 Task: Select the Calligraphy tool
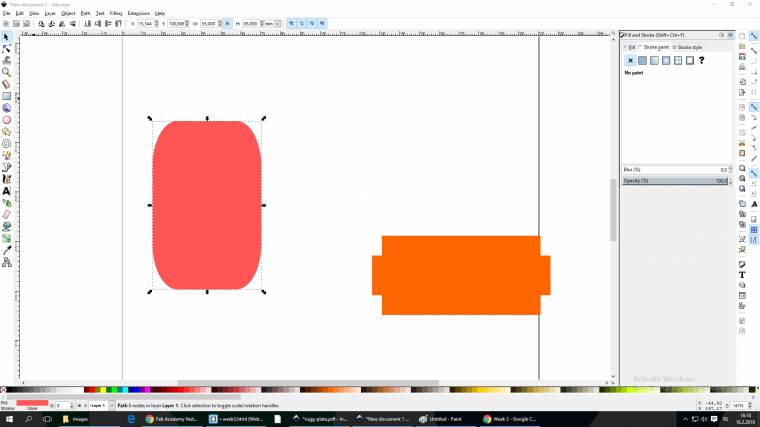[x=6, y=179]
